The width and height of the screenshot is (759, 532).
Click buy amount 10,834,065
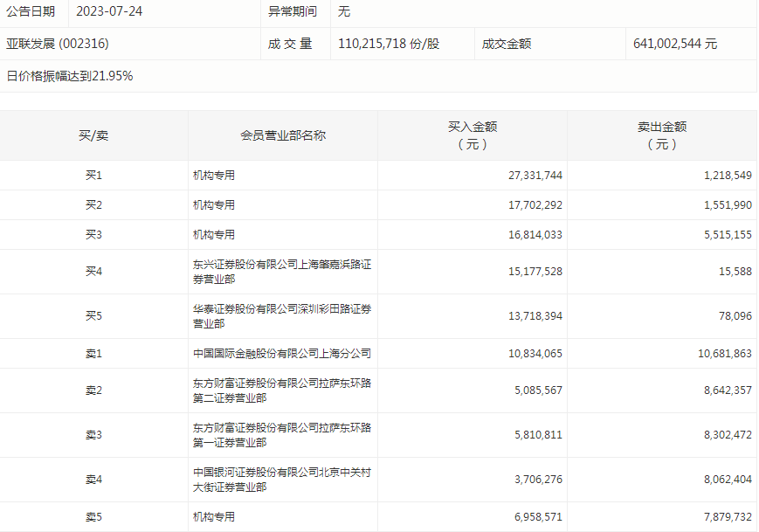535,354
